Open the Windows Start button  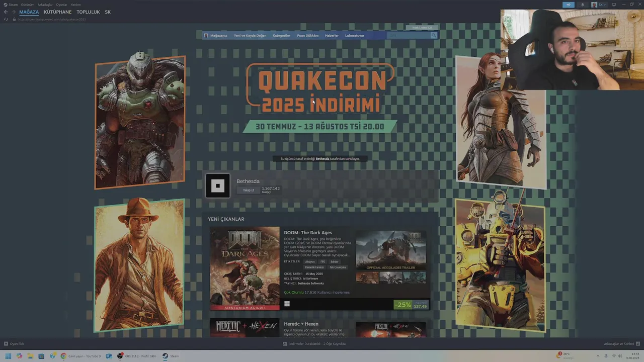(8, 356)
